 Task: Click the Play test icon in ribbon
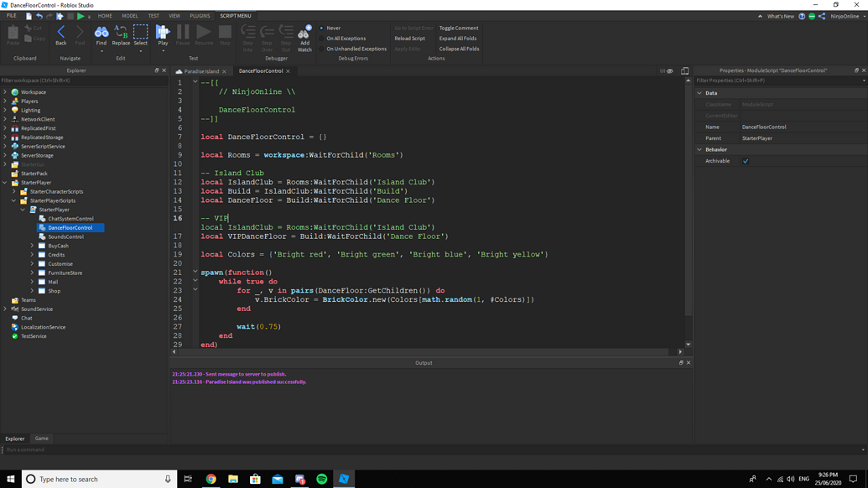coord(163,32)
